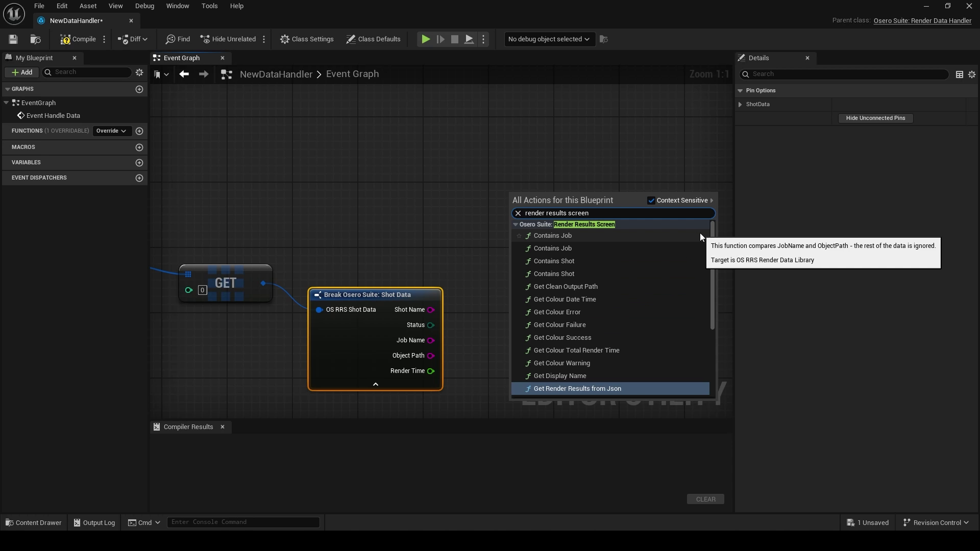Click Add in My Blueprint panel
The width and height of the screenshot is (980, 551).
[22, 72]
